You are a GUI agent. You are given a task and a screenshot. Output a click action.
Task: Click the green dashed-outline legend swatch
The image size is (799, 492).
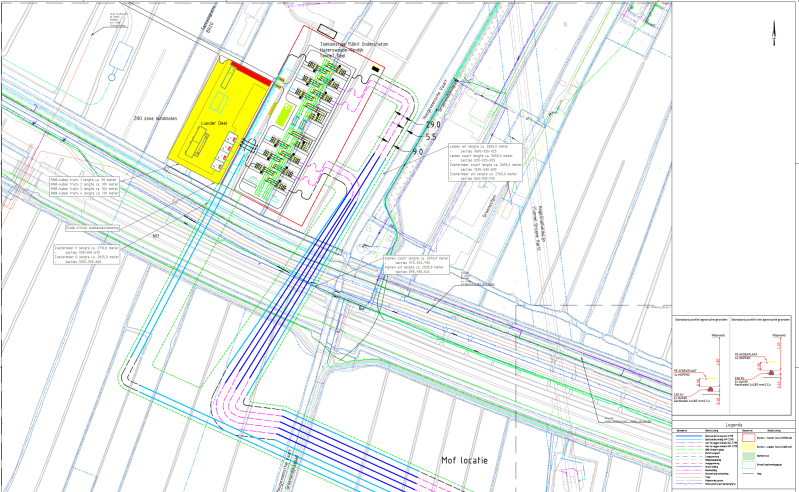point(749,465)
